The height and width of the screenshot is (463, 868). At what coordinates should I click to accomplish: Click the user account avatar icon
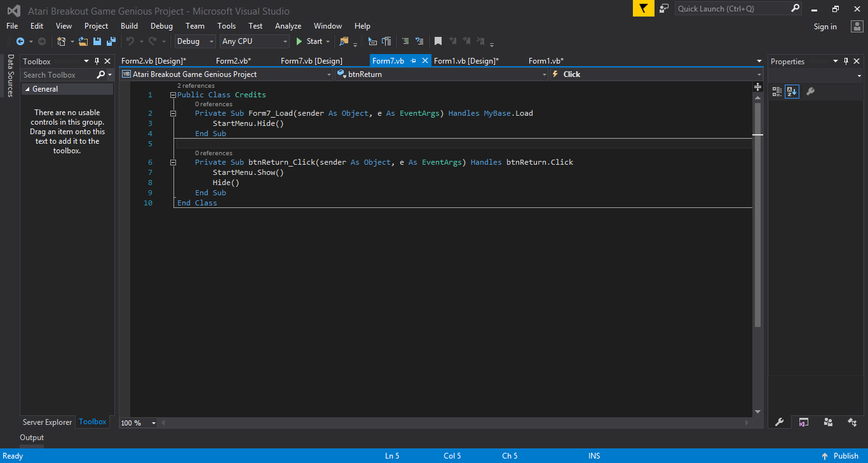click(x=856, y=26)
